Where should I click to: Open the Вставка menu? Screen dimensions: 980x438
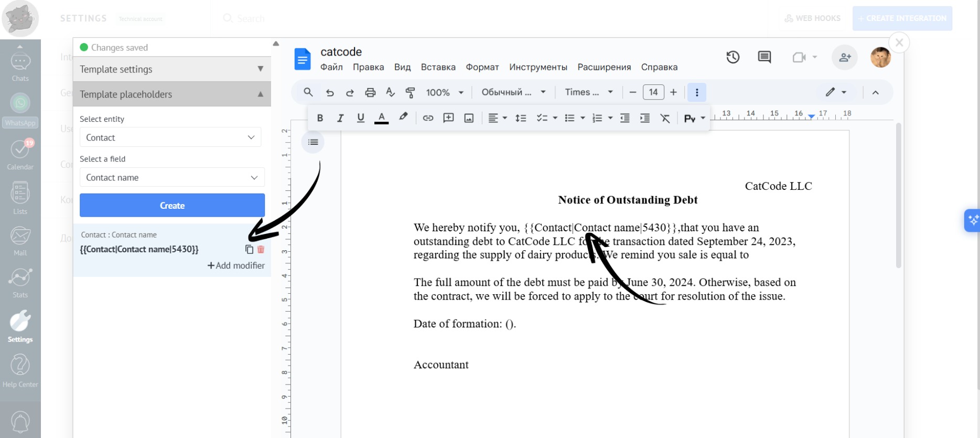[x=438, y=67]
